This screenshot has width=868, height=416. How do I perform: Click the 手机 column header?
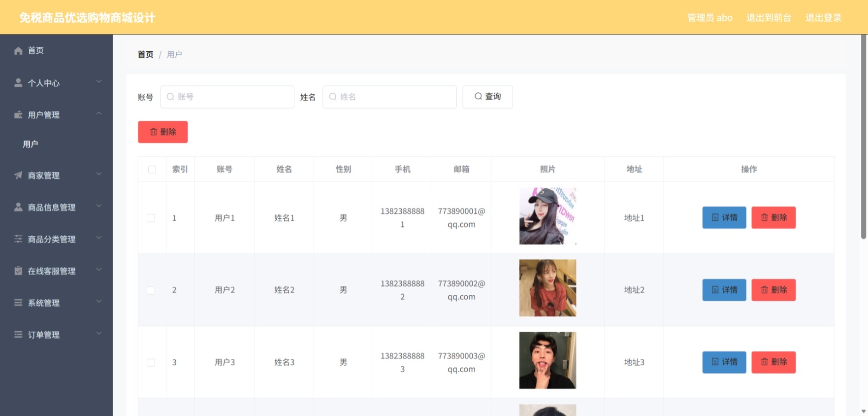[x=402, y=170]
